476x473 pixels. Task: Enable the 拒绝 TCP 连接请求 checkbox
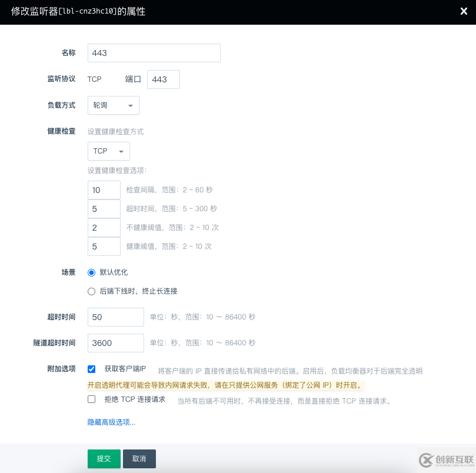click(x=91, y=399)
